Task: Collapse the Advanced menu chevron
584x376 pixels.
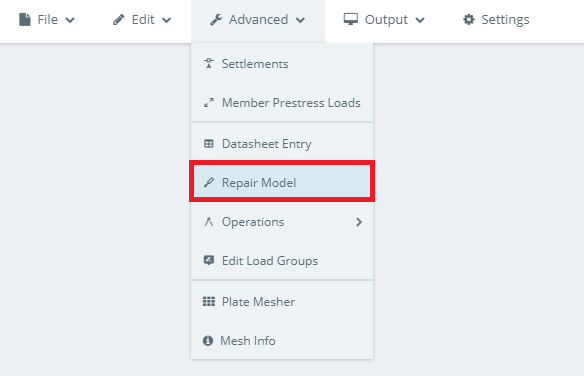Action: 300,20
